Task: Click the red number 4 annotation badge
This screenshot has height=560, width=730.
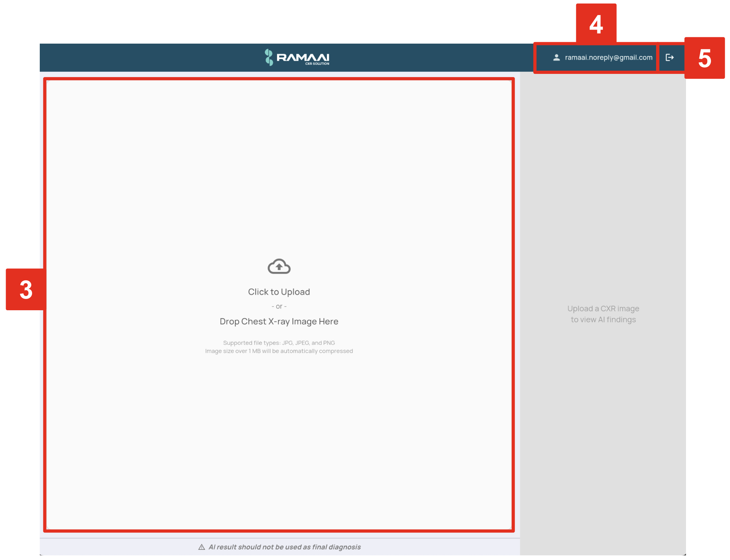Action: pos(596,24)
